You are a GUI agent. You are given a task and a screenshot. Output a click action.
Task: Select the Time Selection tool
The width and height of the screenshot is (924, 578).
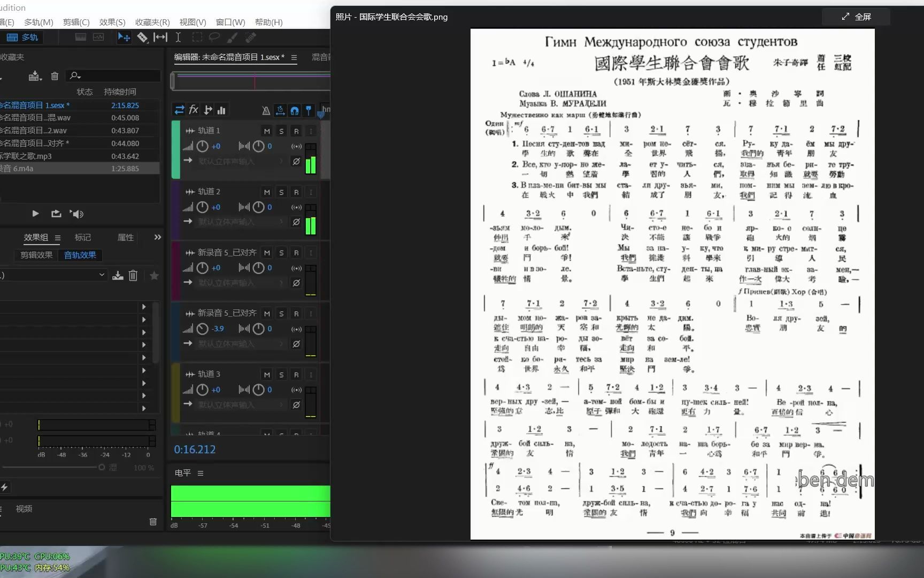point(178,37)
